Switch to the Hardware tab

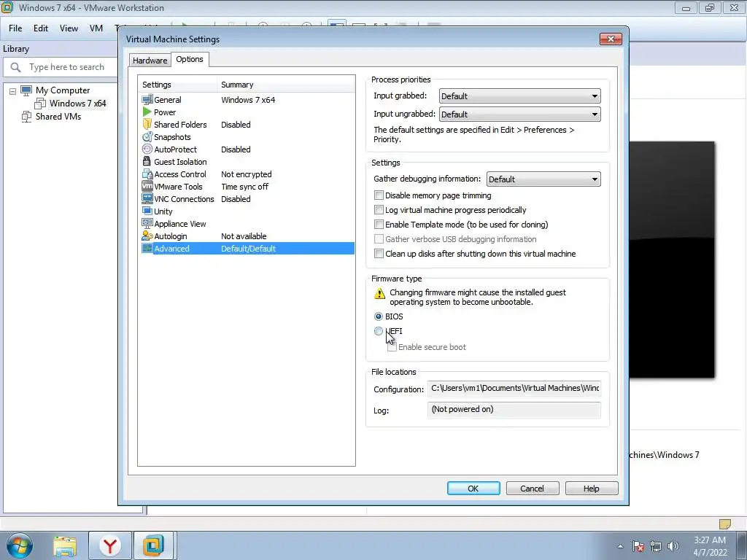[x=150, y=61]
